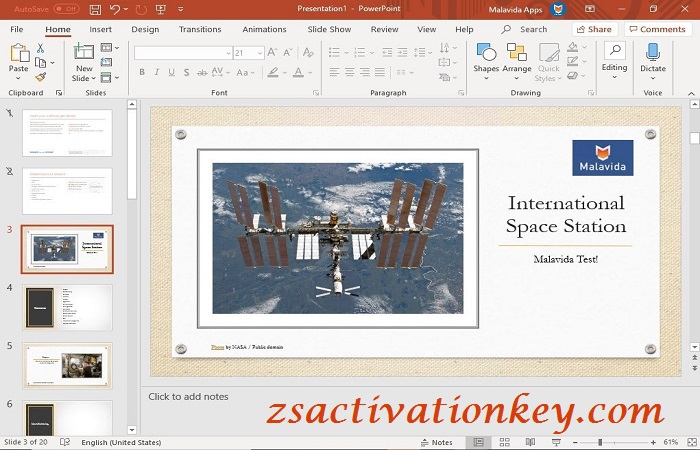
Task: Apply text highlight color
Action: pyautogui.click(x=273, y=72)
